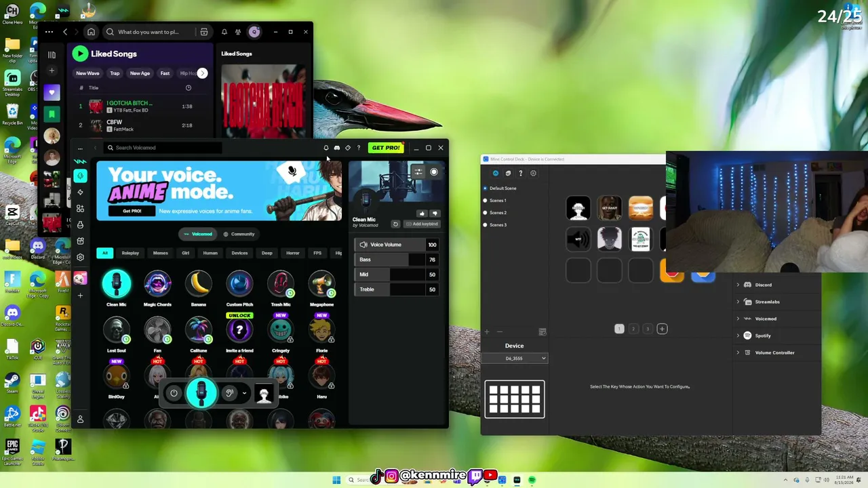Reset Clean Mic voice settings
This screenshot has height=488, width=868.
click(395, 224)
